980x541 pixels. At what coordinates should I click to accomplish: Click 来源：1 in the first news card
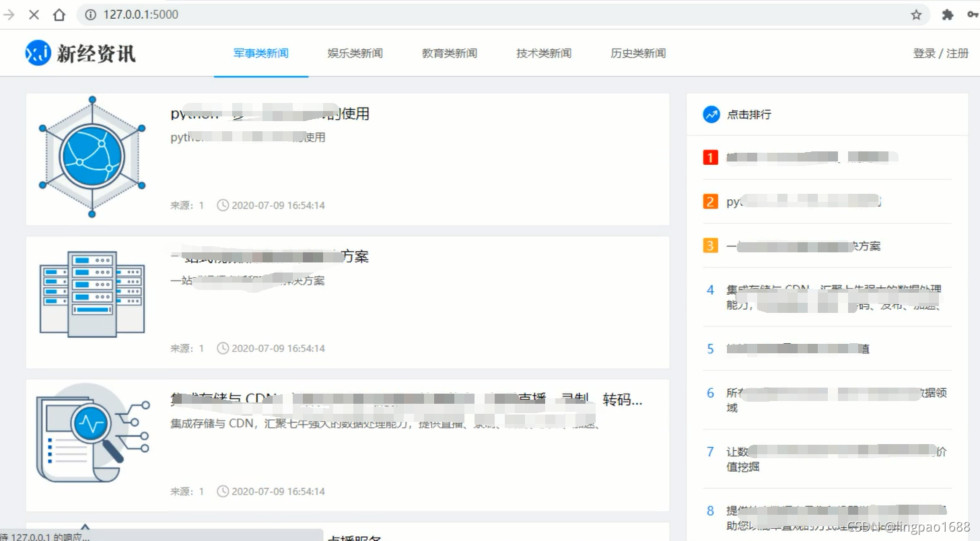pos(187,205)
